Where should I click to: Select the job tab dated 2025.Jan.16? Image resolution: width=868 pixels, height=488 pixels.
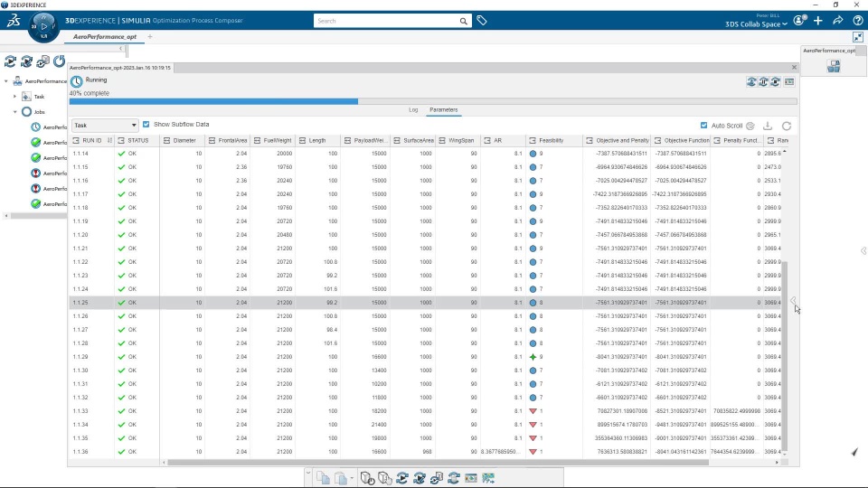click(x=120, y=68)
